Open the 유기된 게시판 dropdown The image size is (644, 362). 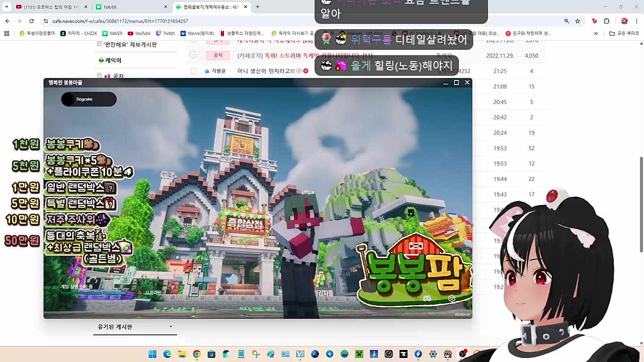pos(134,326)
